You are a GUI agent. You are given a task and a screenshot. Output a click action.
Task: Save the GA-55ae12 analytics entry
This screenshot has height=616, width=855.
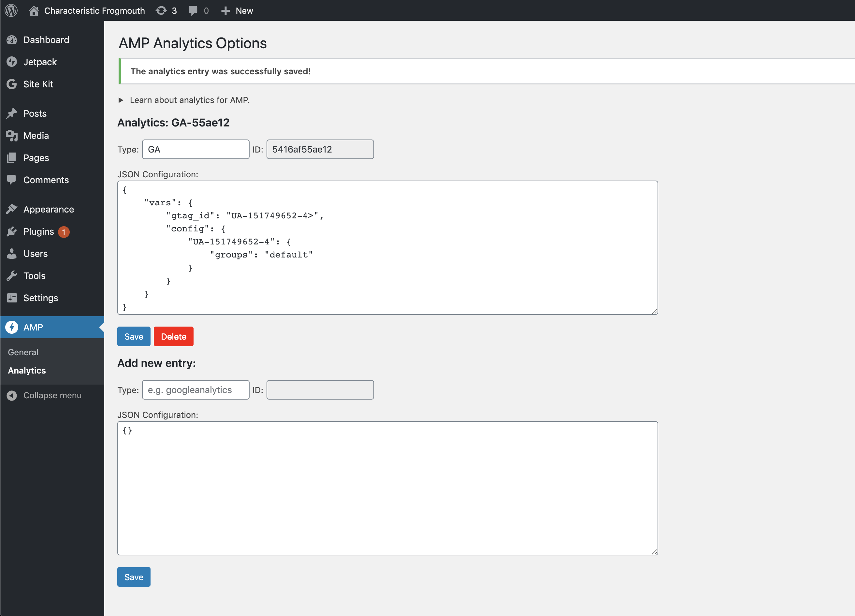point(134,336)
